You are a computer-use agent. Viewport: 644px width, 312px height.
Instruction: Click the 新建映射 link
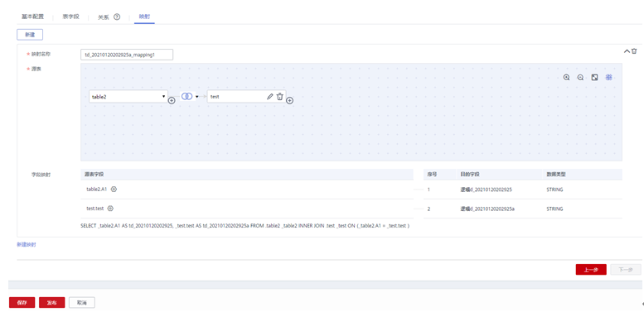27,244
